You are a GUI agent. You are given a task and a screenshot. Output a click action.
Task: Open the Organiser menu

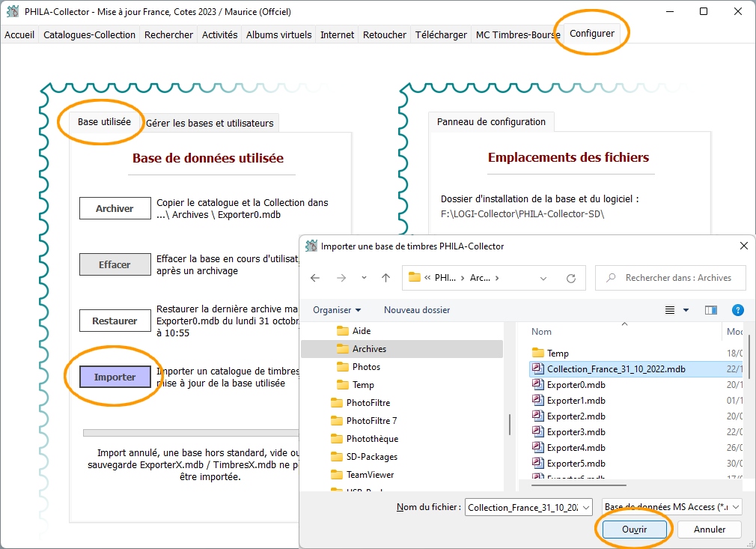[x=337, y=310]
